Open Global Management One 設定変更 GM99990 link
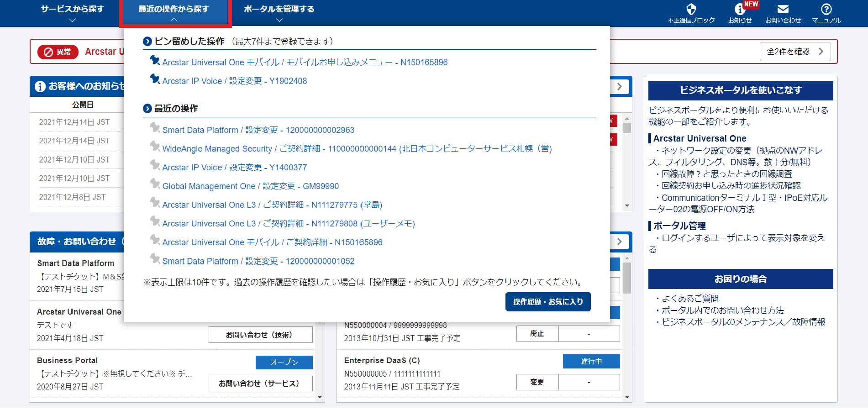868x410 pixels. coord(251,186)
